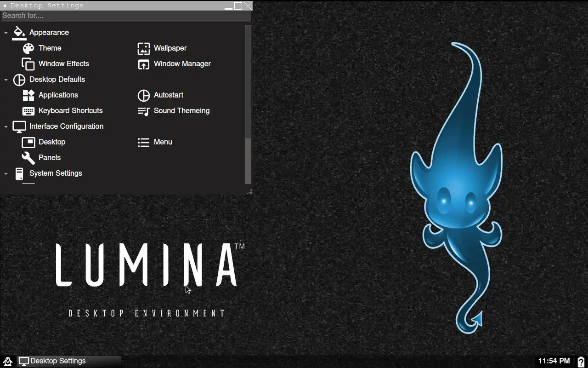Open the Keyboard Shortcuts label
Image resolution: width=588 pixels, height=368 pixels.
tap(71, 111)
